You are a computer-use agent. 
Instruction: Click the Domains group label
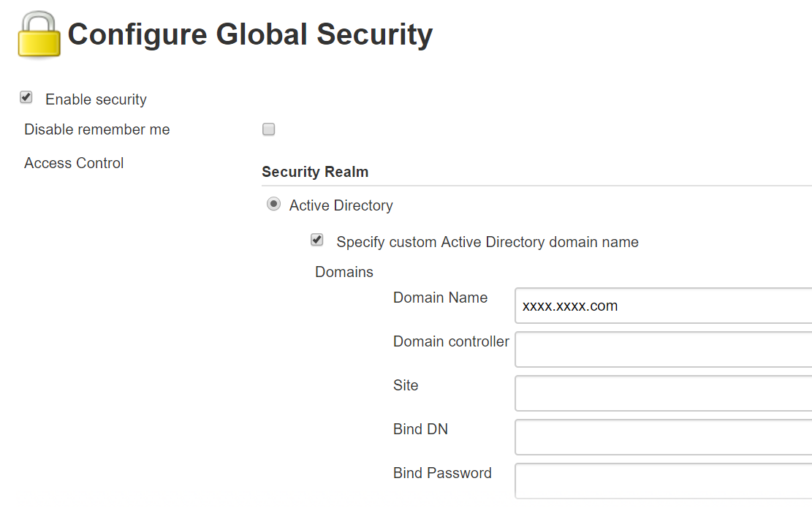(x=344, y=272)
